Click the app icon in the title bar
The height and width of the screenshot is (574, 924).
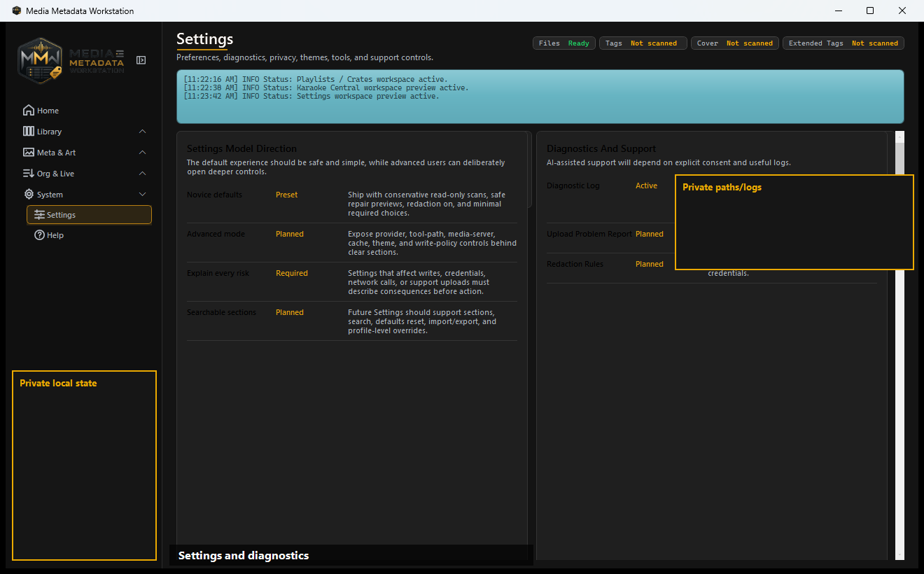[17, 10]
